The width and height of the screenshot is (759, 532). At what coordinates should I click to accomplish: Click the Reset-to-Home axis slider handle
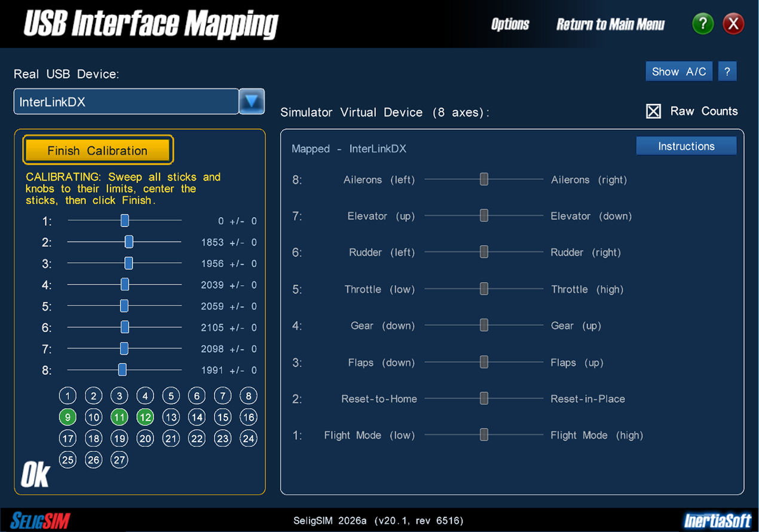click(484, 399)
